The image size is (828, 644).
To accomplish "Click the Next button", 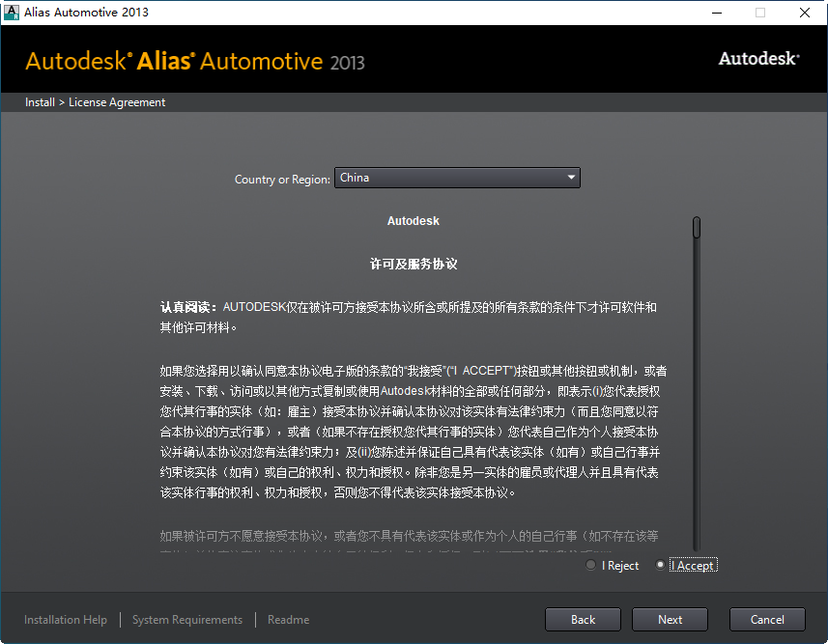I will click(x=670, y=619).
